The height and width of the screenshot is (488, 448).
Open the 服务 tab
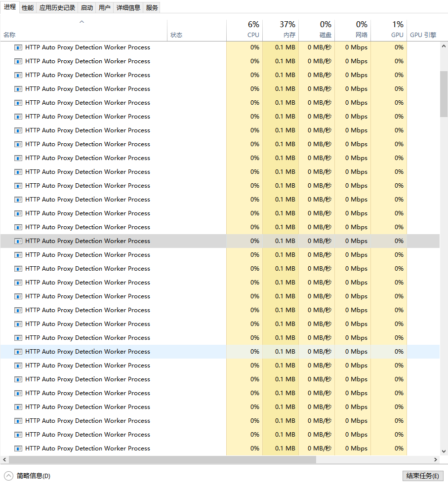point(152,7)
